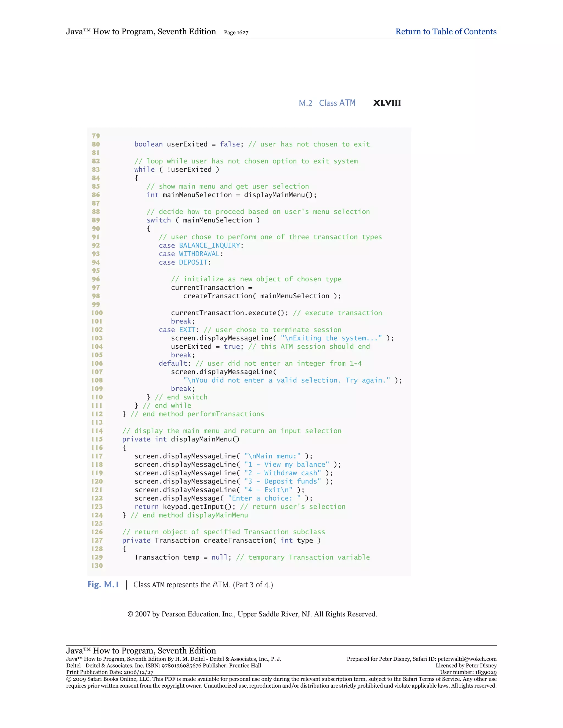Click the boolean userExited declaration line
563x728 pixels.
tap(252, 144)
